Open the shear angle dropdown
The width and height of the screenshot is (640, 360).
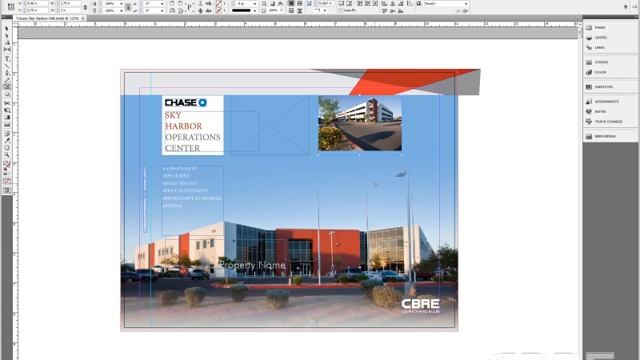(x=163, y=10)
